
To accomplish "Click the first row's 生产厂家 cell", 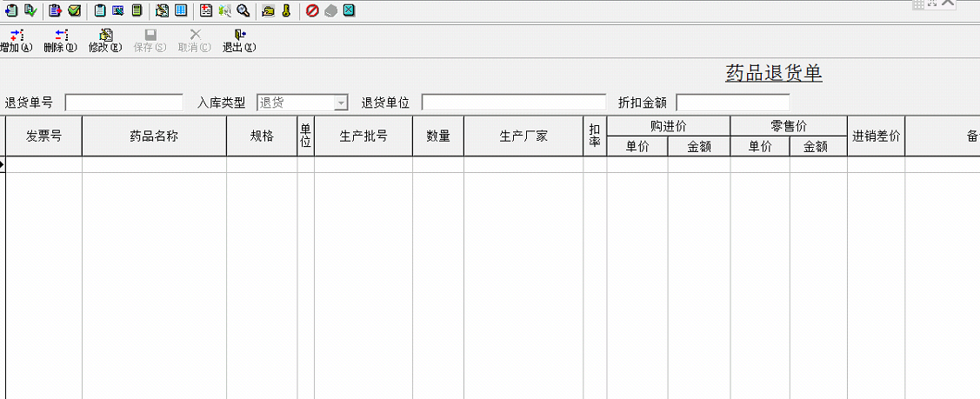I will 523,165.
